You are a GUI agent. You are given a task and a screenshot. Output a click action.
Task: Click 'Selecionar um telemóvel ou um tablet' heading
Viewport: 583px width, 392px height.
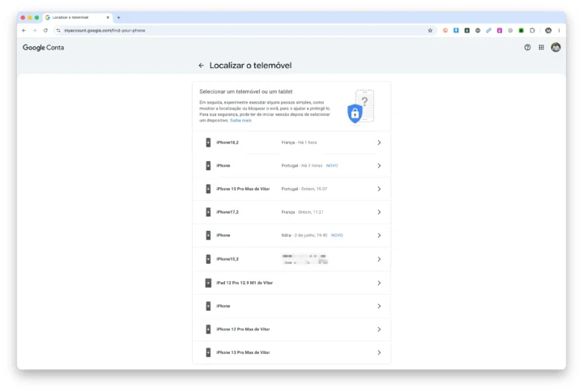pos(246,92)
